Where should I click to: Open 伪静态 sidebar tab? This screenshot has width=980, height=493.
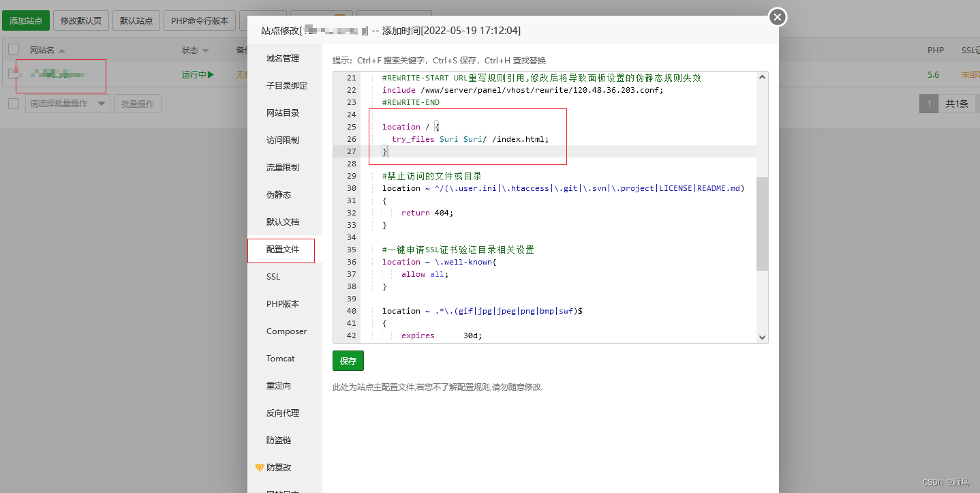(279, 195)
